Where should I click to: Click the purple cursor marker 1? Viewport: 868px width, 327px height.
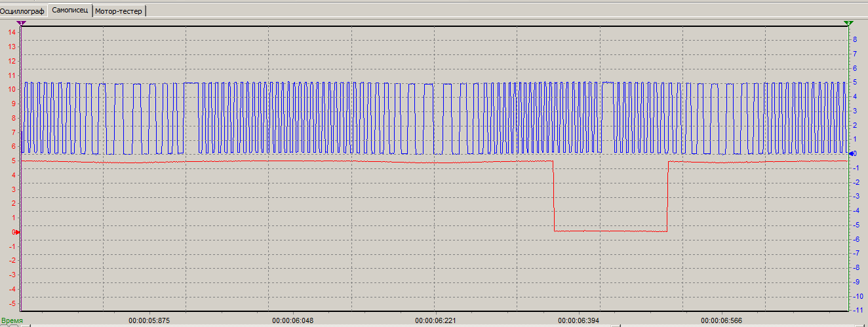tap(22, 23)
